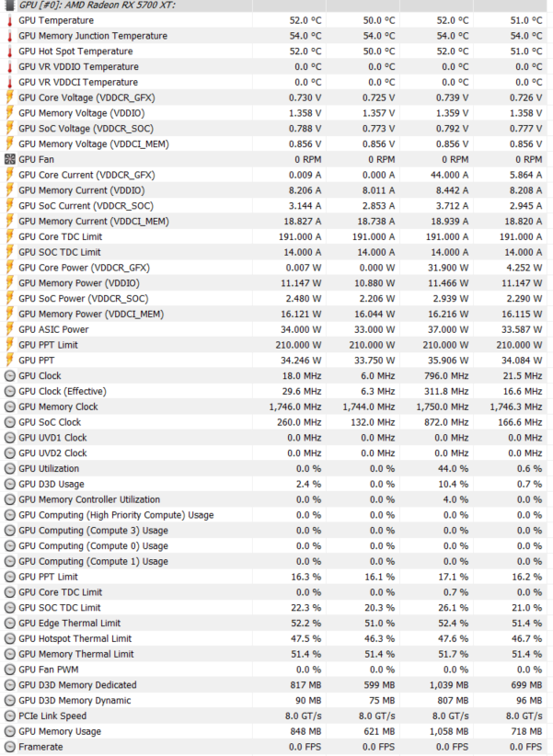
Task: Select the lightning icon for GPU SoC Voltage (VDDCR_SOC)
Action: [9, 128]
